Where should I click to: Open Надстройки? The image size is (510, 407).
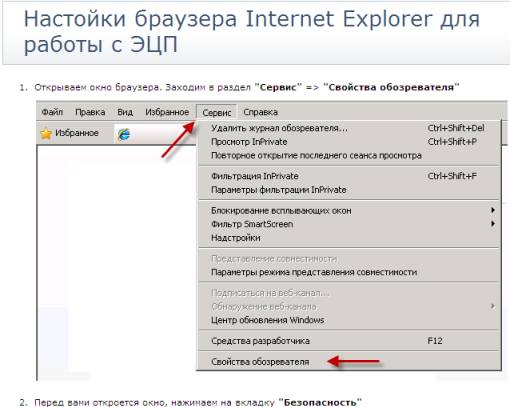(x=349, y=238)
